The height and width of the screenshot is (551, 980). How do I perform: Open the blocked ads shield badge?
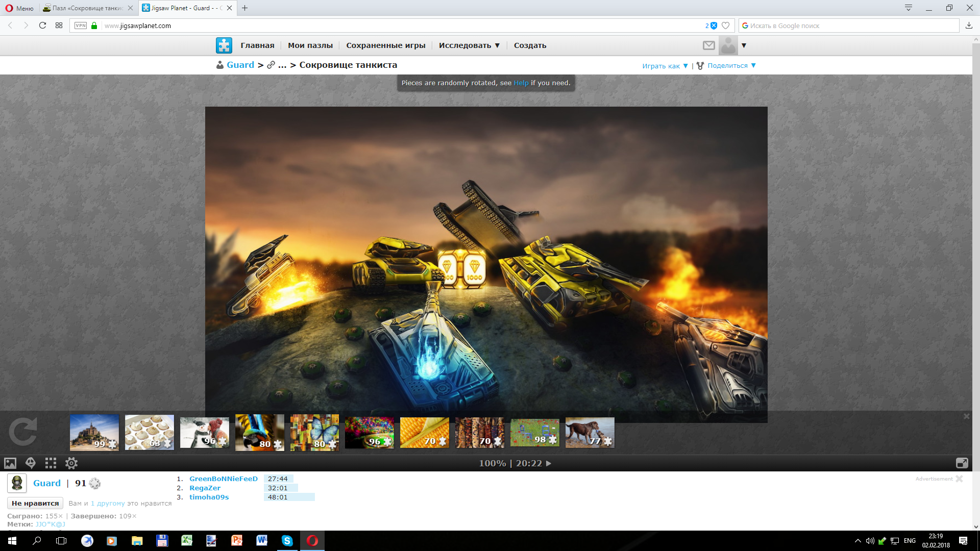(x=711, y=26)
